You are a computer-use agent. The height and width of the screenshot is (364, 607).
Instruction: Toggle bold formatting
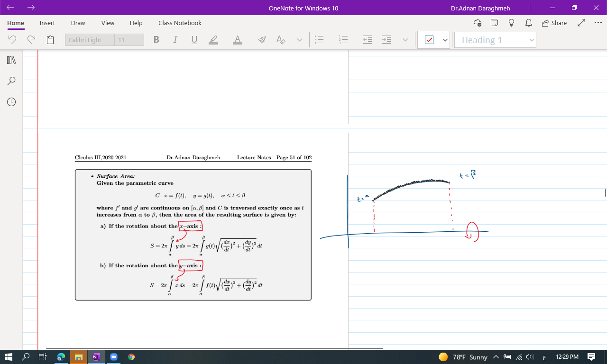[x=156, y=40]
